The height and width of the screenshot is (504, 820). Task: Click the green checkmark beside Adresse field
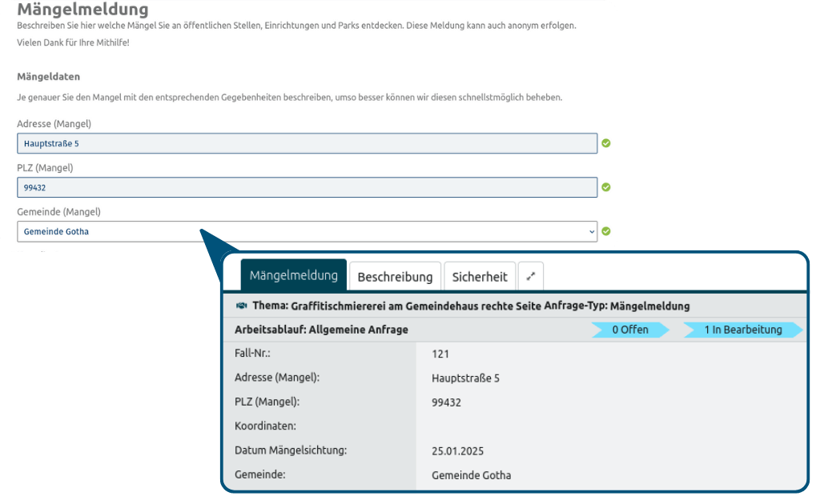608,142
